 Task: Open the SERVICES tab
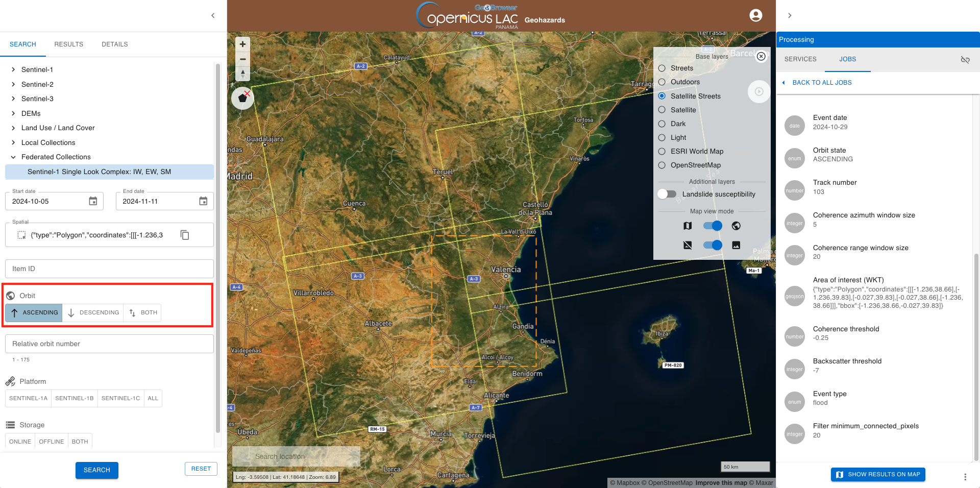pyautogui.click(x=800, y=59)
